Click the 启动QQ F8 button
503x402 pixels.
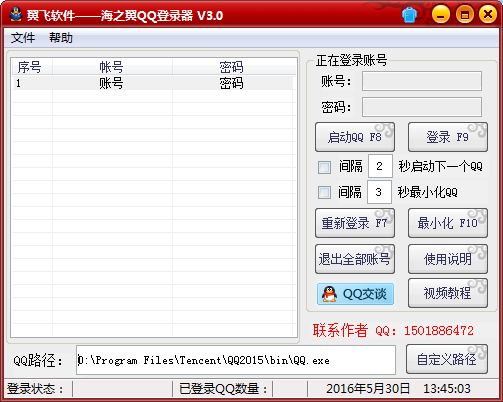(355, 137)
